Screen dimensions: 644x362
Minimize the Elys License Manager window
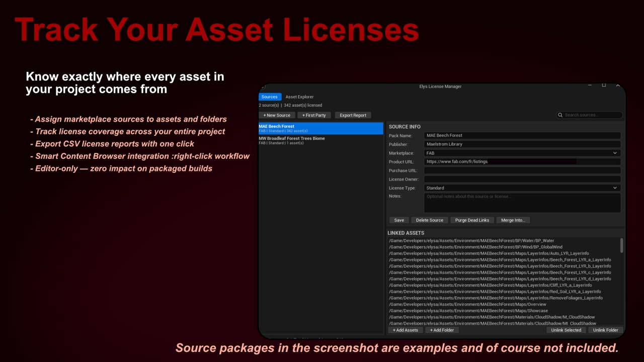point(590,86)
